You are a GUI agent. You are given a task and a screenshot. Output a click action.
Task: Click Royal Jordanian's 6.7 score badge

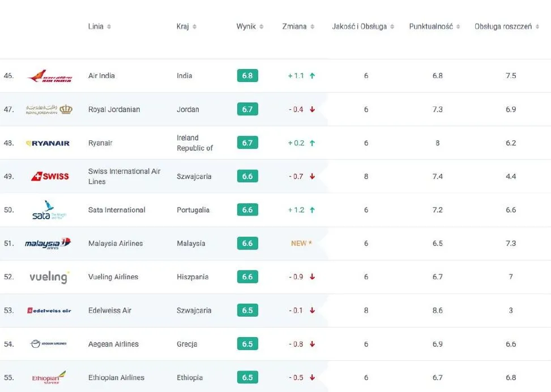point(247,109)
